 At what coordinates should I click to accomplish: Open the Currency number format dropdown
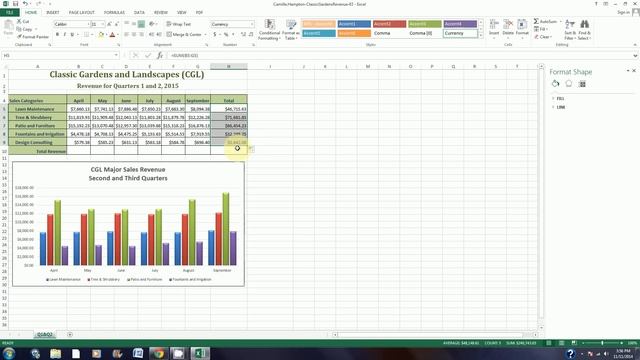click(x=252, y=24)
